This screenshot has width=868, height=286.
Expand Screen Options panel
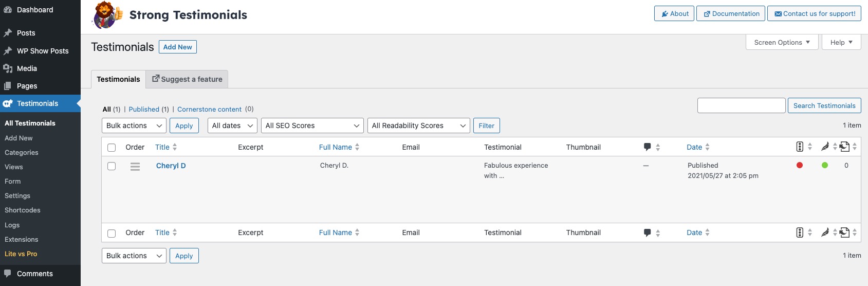(782, 42)
